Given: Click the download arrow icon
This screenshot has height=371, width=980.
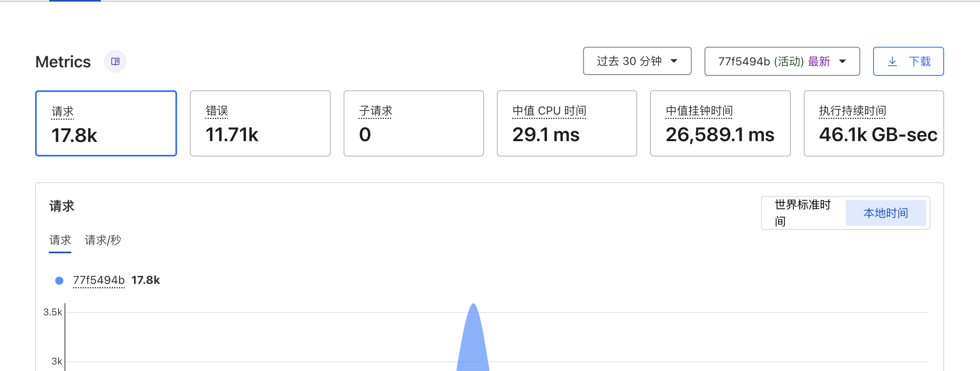Looking at the screenshot, I should tap(892, 61).
